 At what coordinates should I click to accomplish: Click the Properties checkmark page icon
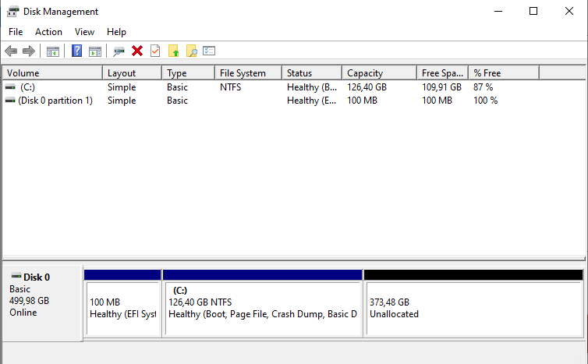click(x=155, y=51)
